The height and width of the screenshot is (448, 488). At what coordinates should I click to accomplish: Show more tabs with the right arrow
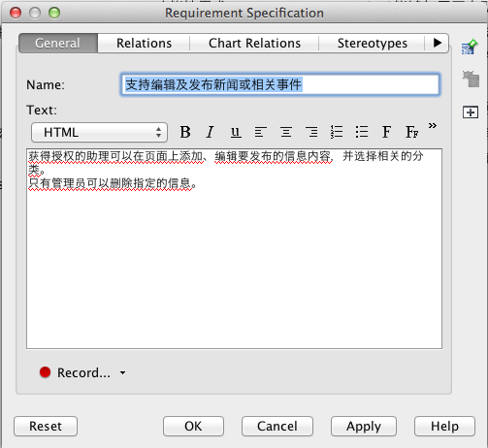(438, 43)
